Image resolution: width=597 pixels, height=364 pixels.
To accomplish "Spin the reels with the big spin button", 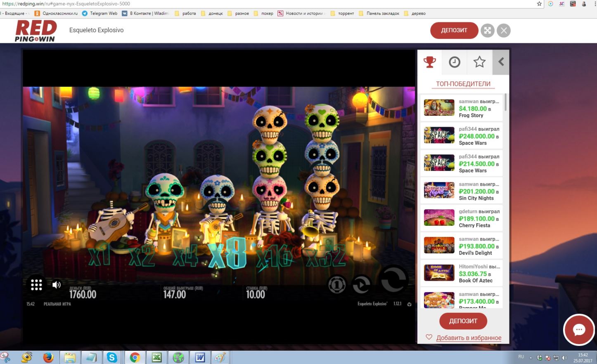I will click(393, 280).
